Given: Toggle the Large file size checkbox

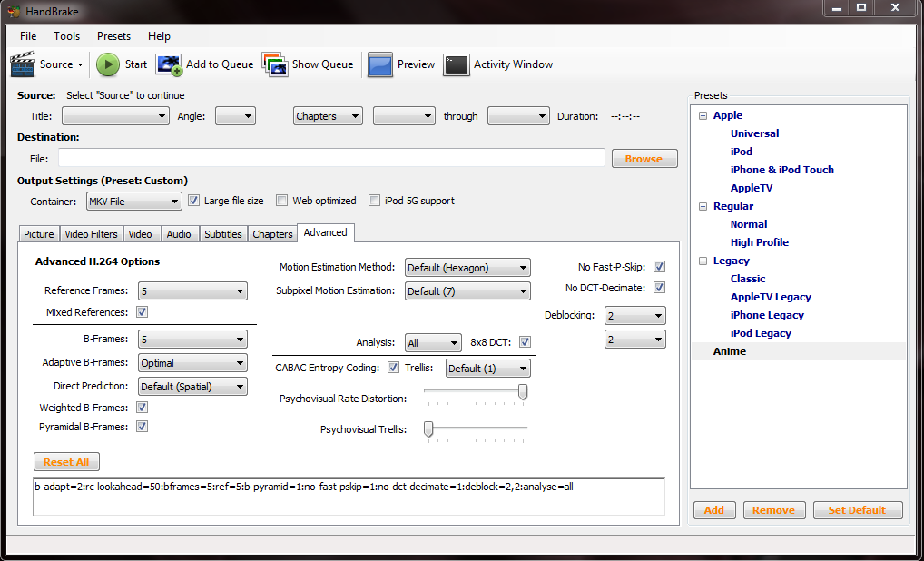Looking at the screenshot, I should click(x=193, y=201).
